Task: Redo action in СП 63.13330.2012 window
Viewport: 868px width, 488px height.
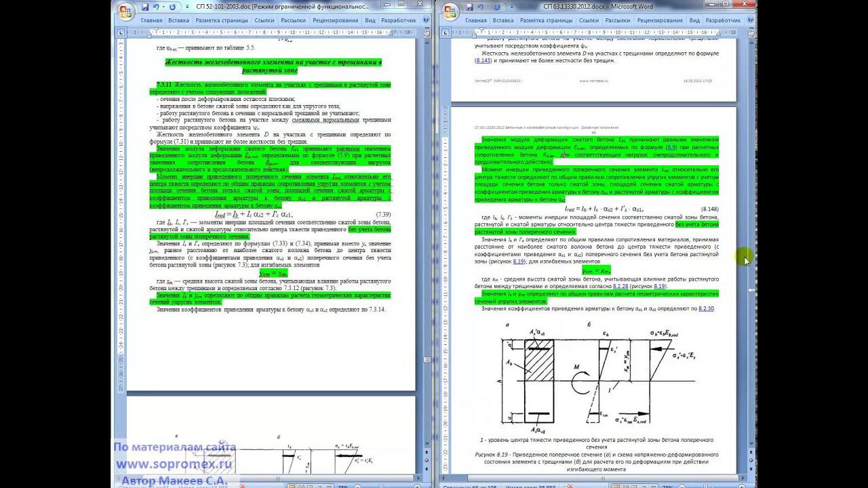Action: pyautogui.click(x=498, y=7)
